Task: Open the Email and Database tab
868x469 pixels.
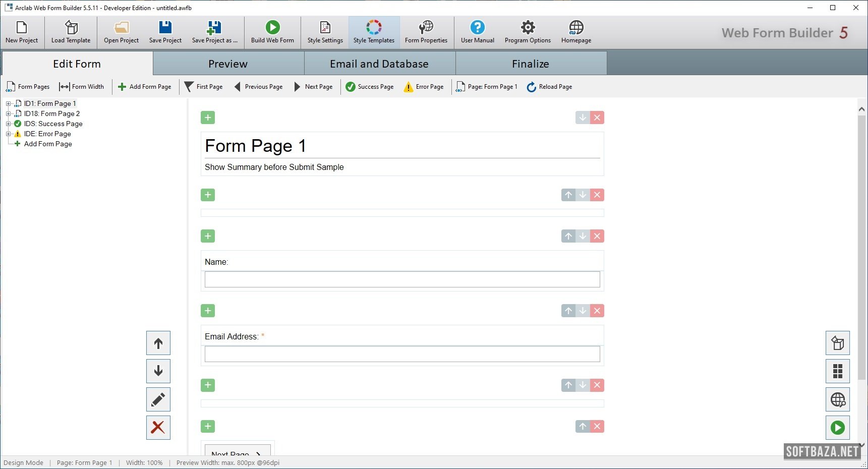Action: coord(379,64)
